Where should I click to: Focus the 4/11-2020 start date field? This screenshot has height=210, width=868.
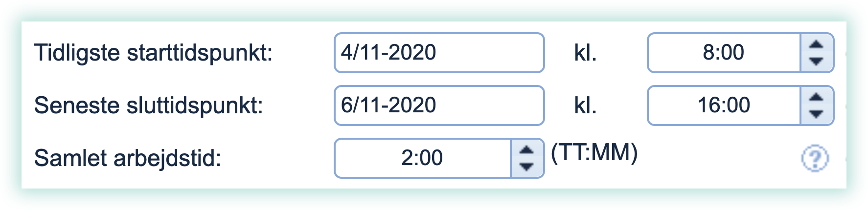(438, 53)
